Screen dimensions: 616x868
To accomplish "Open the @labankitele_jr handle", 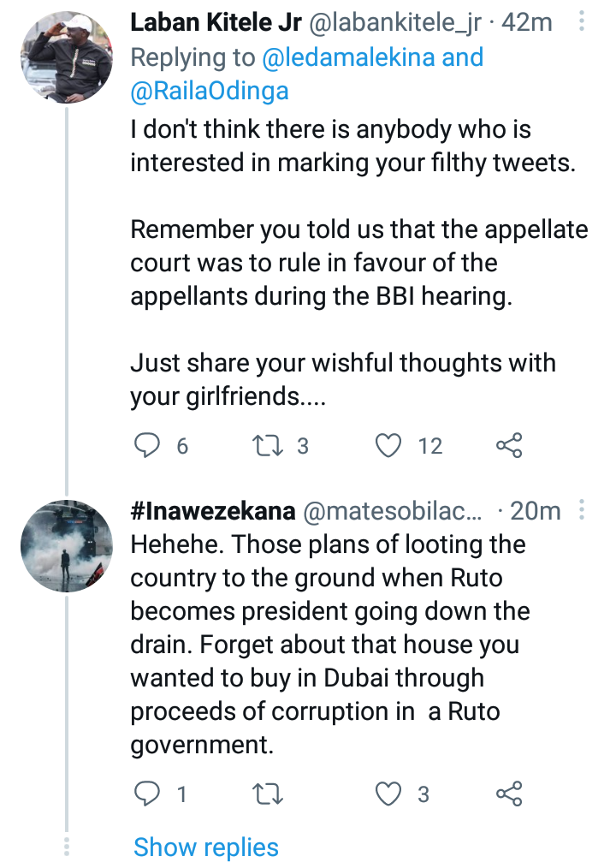I will (x=394, y=24).
